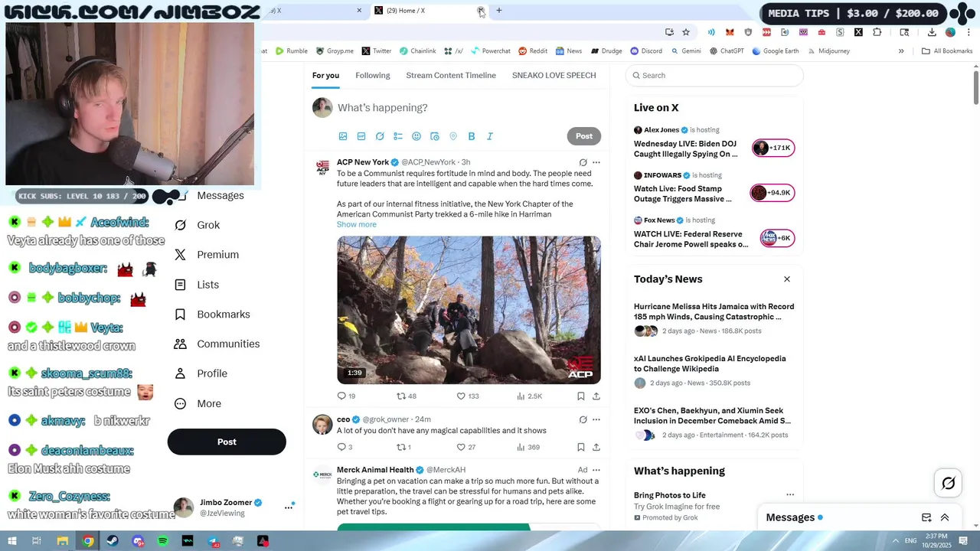Screen dimensions: 980x551
Task: Switch to the Following tab
Action: [373, 75]
